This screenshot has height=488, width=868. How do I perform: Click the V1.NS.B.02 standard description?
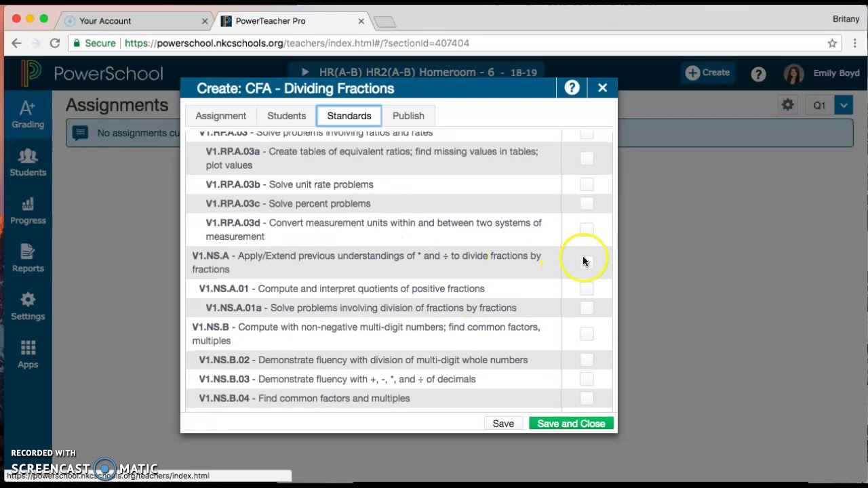coord(363,360)
